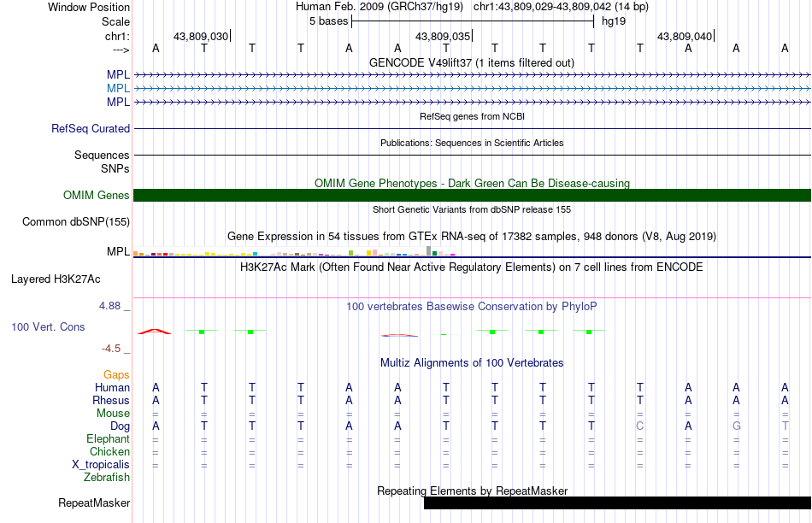Click the Chicken species label
Viewport: 812px width, 523px height.
tap(109, 451)
